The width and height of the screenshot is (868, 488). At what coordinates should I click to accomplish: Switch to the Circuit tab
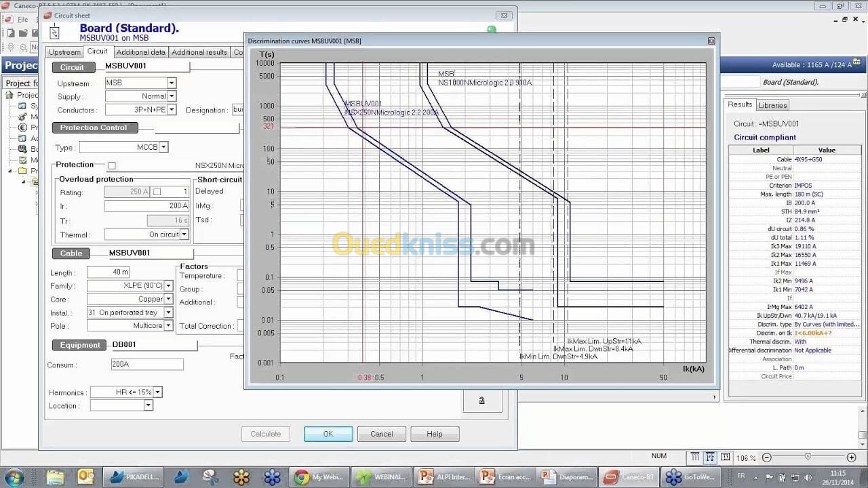coord(97,52)
